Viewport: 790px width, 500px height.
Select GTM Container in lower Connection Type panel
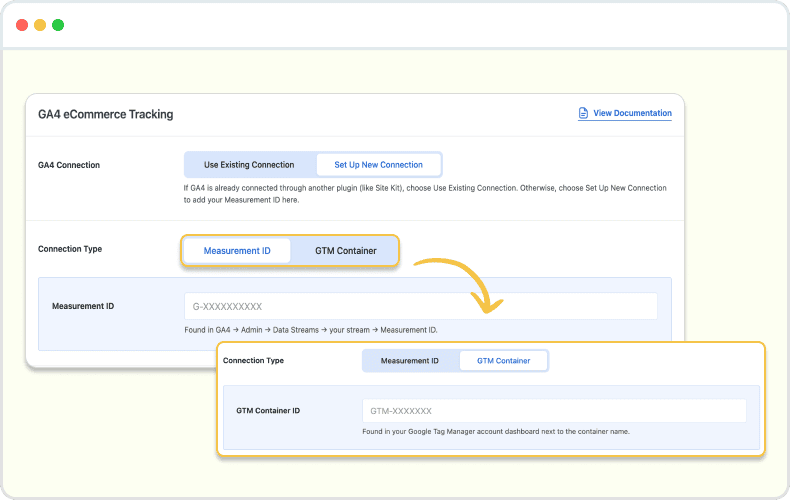(503, 361)
